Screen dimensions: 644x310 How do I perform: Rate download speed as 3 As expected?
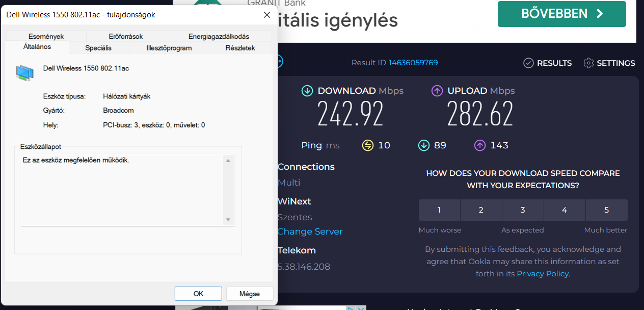(523, 210)
